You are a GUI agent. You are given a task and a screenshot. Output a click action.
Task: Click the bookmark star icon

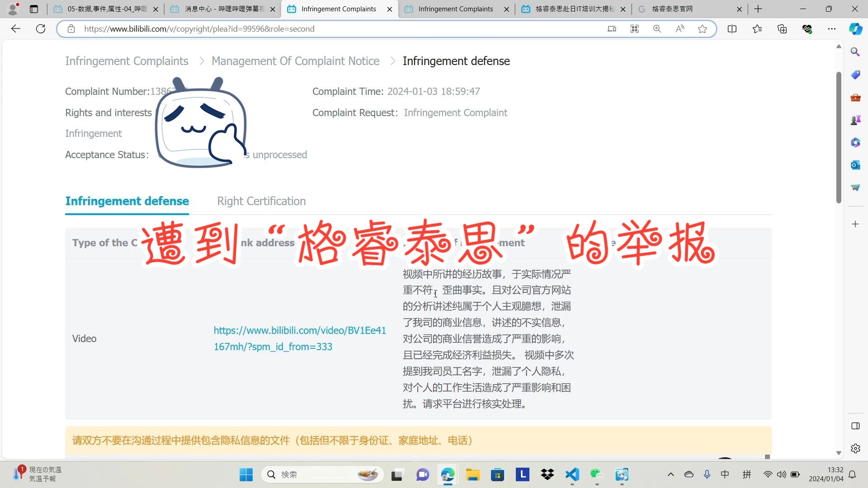click(x=703, y=28)
